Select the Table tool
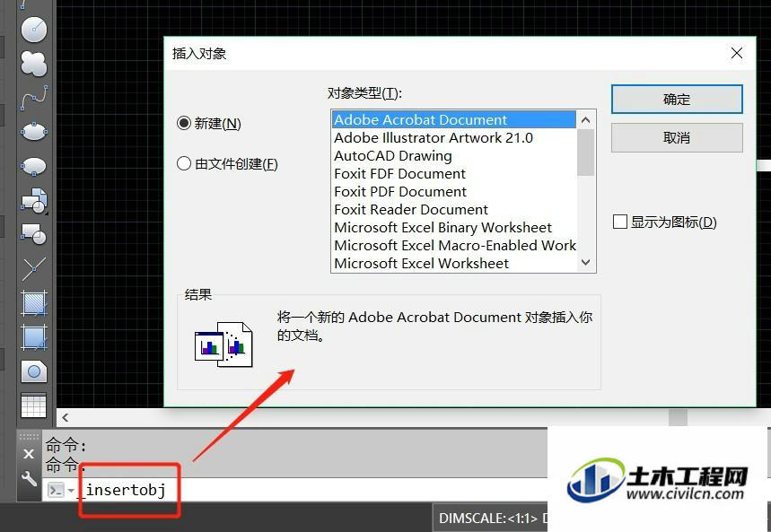The width and height of the screenshot is (771, 532). point(34,406)
